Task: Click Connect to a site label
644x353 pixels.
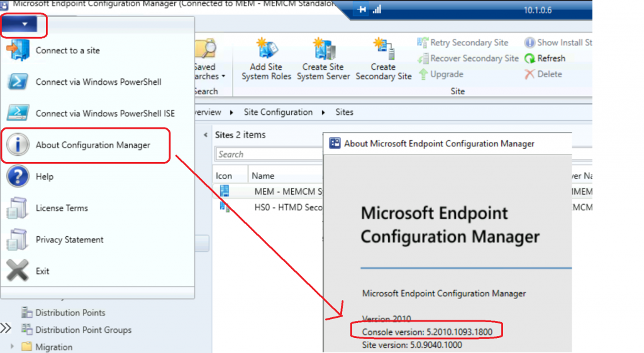Action: coord(68,50)
